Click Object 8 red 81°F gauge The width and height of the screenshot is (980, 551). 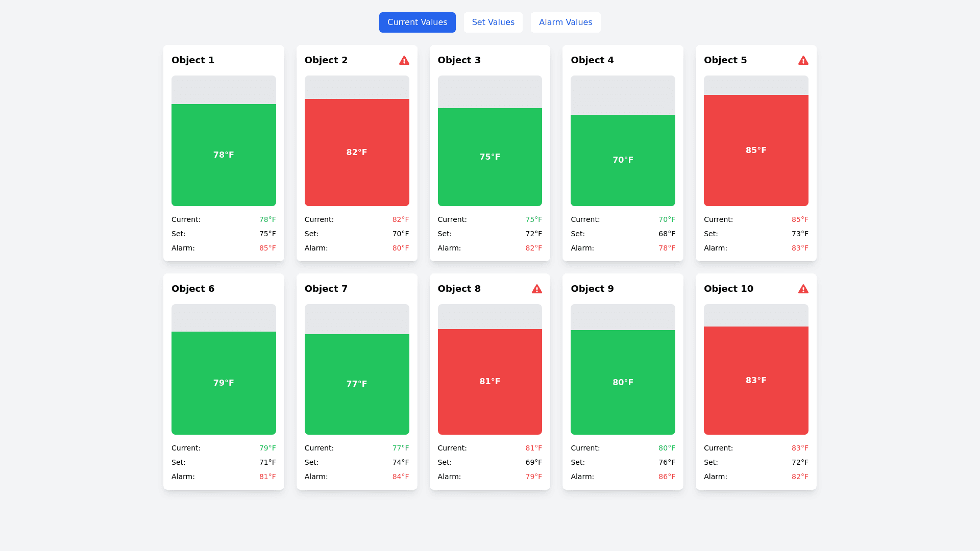click(x=489, y=381)
